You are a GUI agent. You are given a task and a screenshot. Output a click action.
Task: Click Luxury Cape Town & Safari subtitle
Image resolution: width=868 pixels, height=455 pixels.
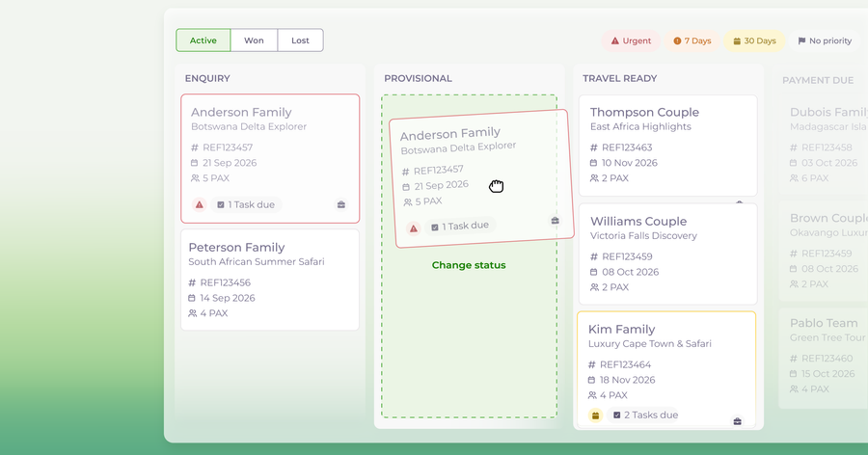click(x=649, y=344)
